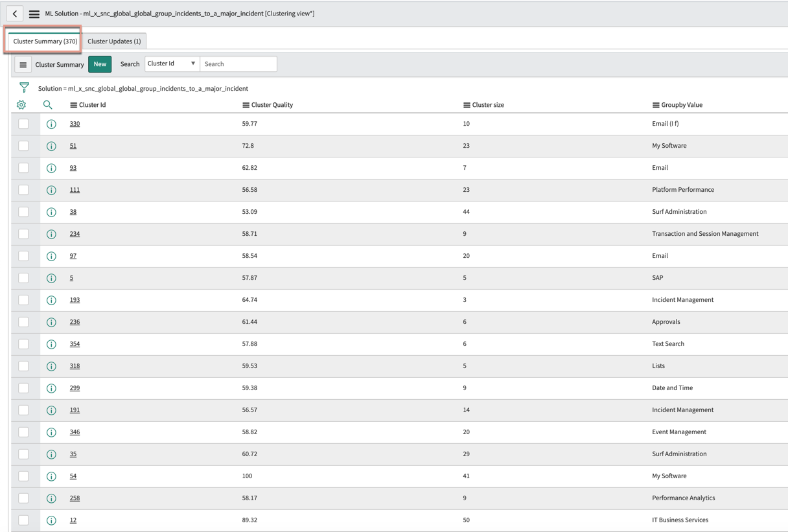The image size is (788, 532).
Task: Preview record info for cluster 5
Action: 51,278
